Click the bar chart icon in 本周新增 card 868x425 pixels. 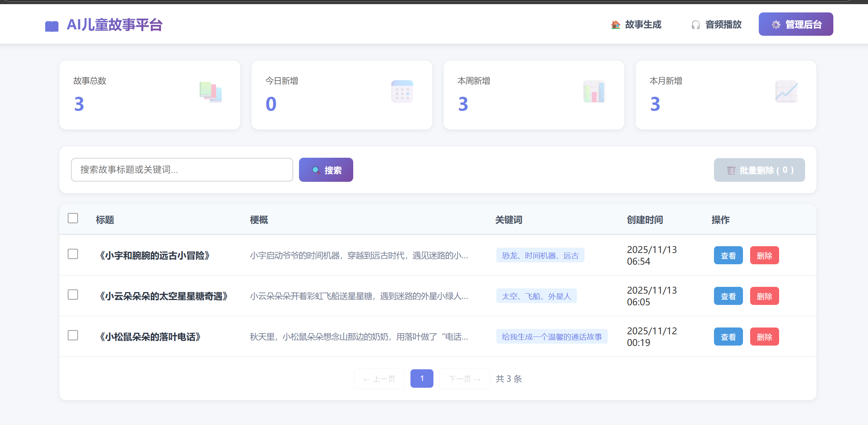(594, 91)
